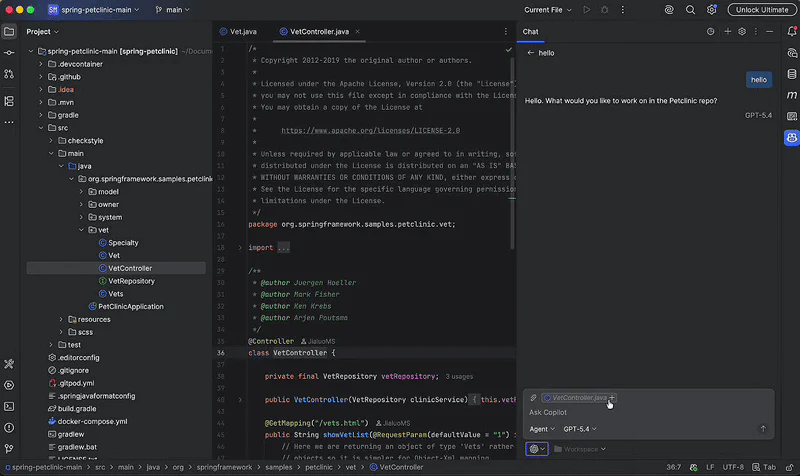Open the Current File run configuration dropdown
This screenshot has width=800, height=476.
tap(547, 10)
